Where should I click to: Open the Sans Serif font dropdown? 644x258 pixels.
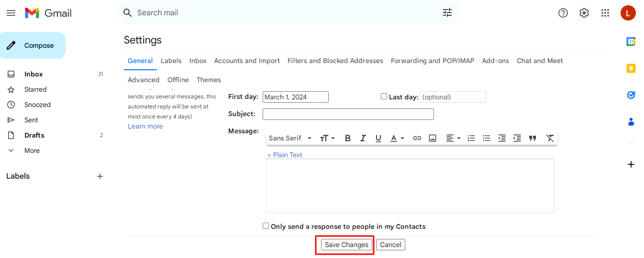point(290,138)
